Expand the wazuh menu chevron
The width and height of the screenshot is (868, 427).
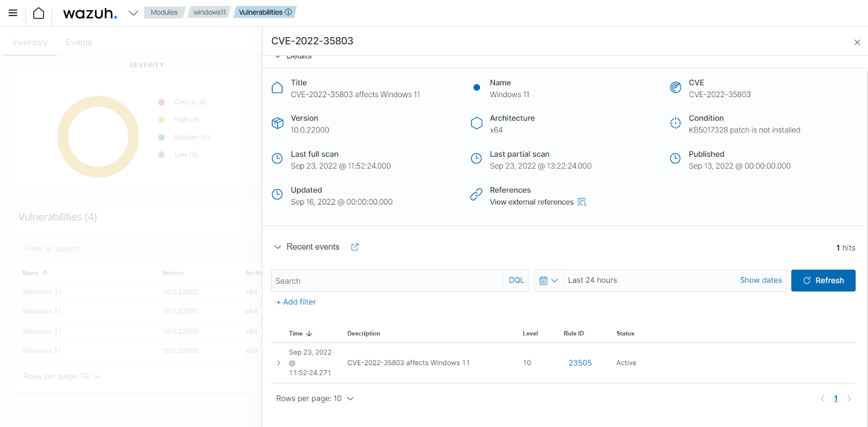(133, 13)
